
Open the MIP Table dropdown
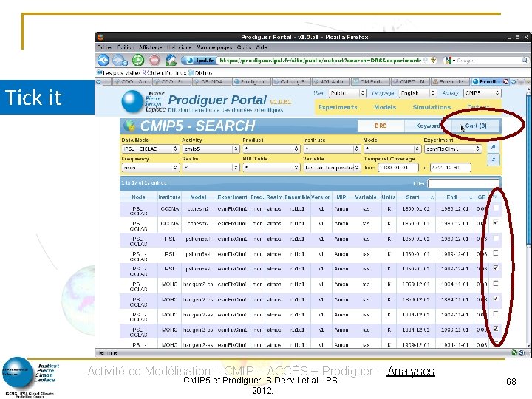(x=271, y=168)
